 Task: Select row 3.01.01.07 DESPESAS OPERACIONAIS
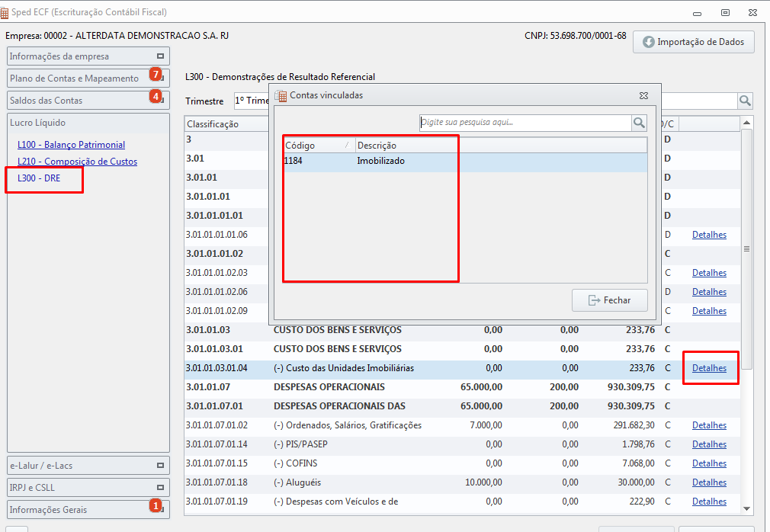[462, 387]
